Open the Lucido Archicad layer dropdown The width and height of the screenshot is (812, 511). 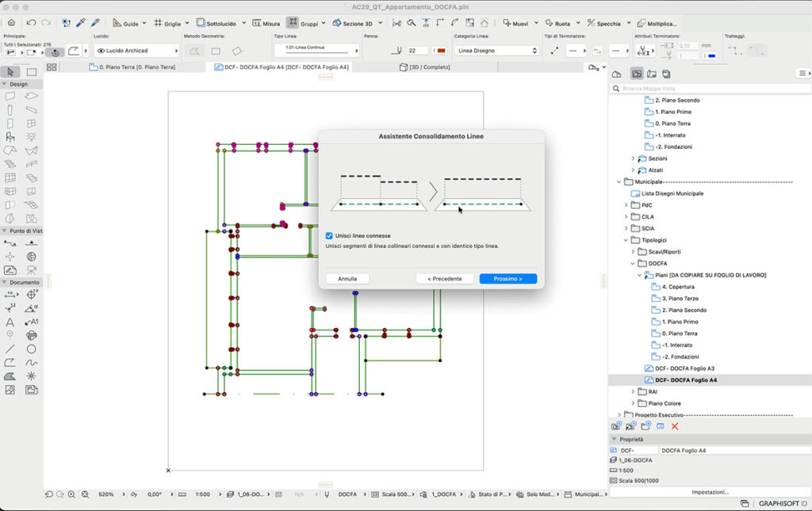point(137,51)
